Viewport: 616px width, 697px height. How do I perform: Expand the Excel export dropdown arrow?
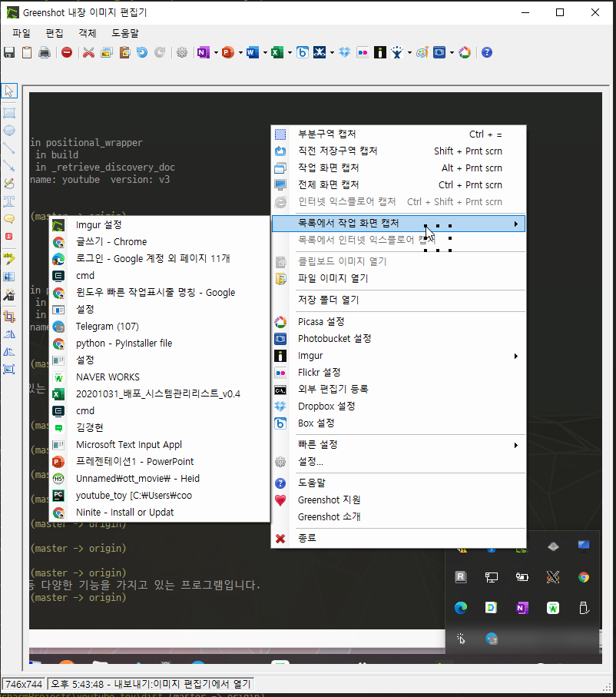click(x=290, y=52)
